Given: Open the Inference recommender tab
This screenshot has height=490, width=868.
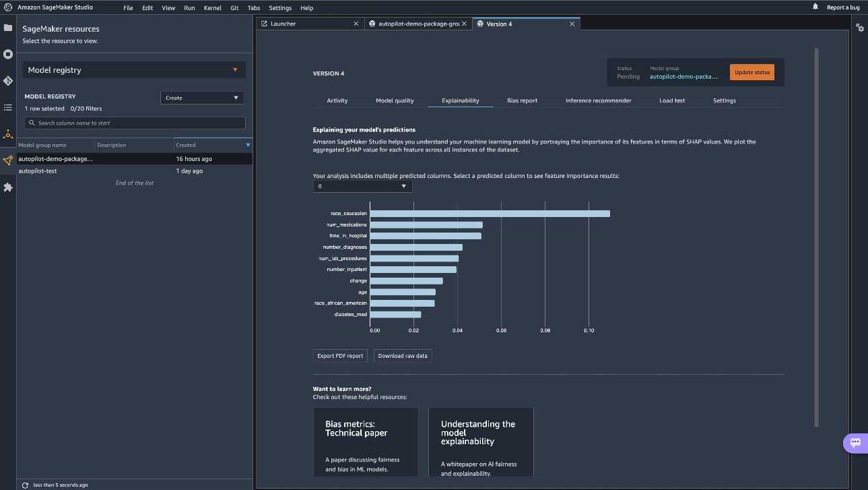Looking at the screenshot, I should pyautogui.click(x=599, y=100).
